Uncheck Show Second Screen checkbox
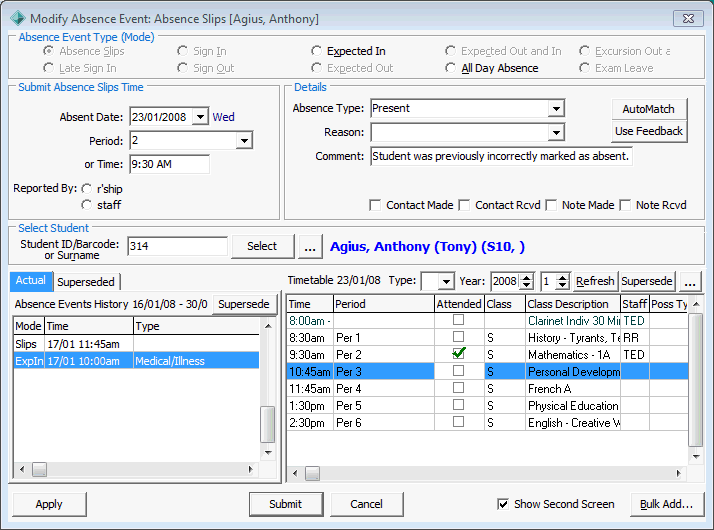Screen dimensions: 714x530 pyautogui.click(x=503, y=504)
